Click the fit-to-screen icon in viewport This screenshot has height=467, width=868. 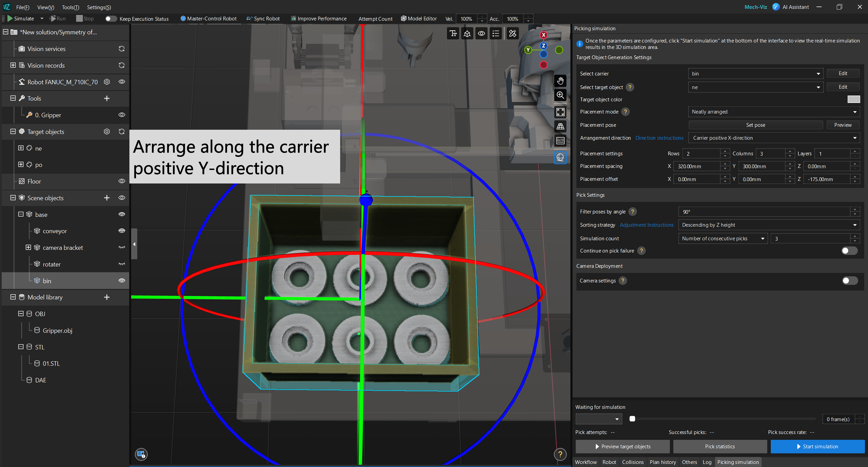[x=560, y=112]
